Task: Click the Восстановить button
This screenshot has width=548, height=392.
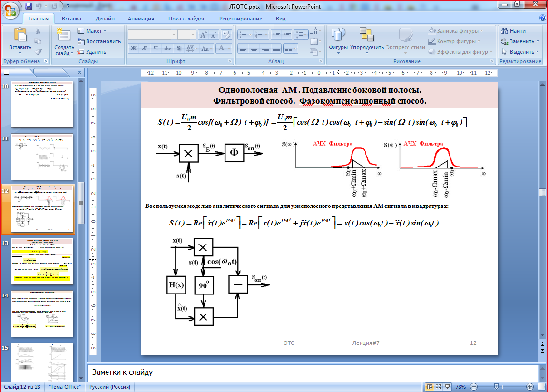Action: point(99,41)
